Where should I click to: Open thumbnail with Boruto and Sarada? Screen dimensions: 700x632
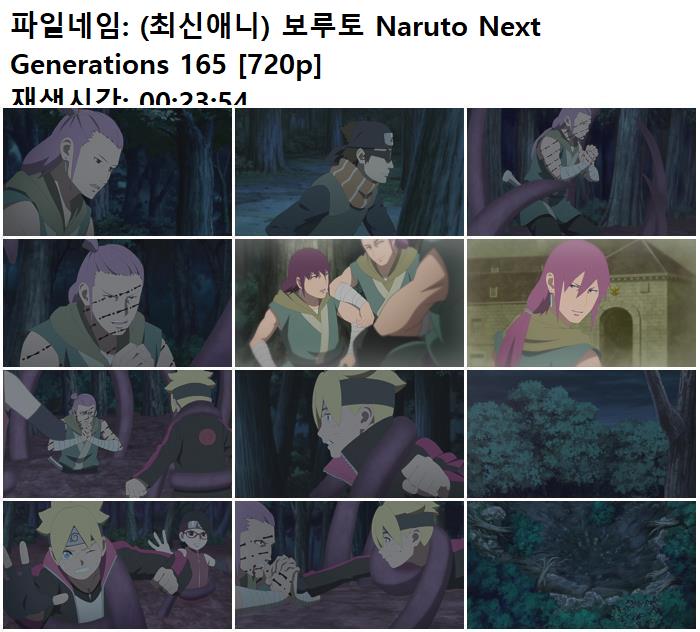pos(117,565)
